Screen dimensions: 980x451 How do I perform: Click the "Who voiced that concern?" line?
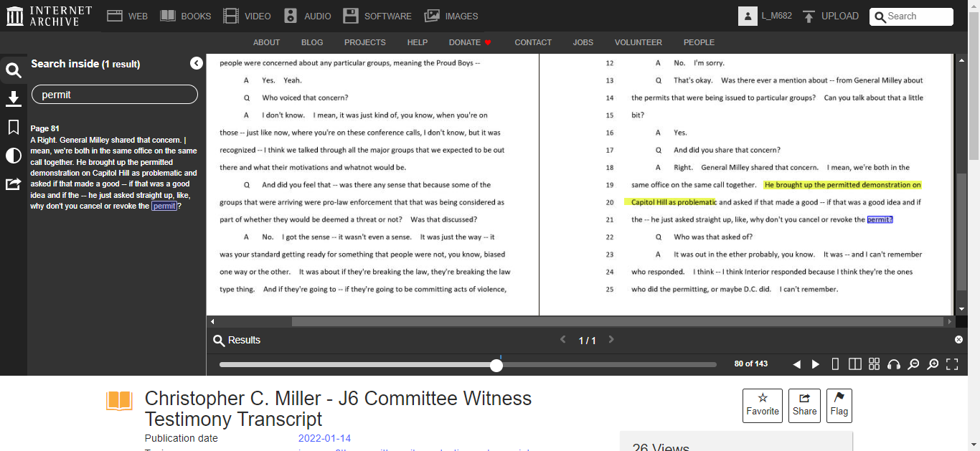point(305,98)
